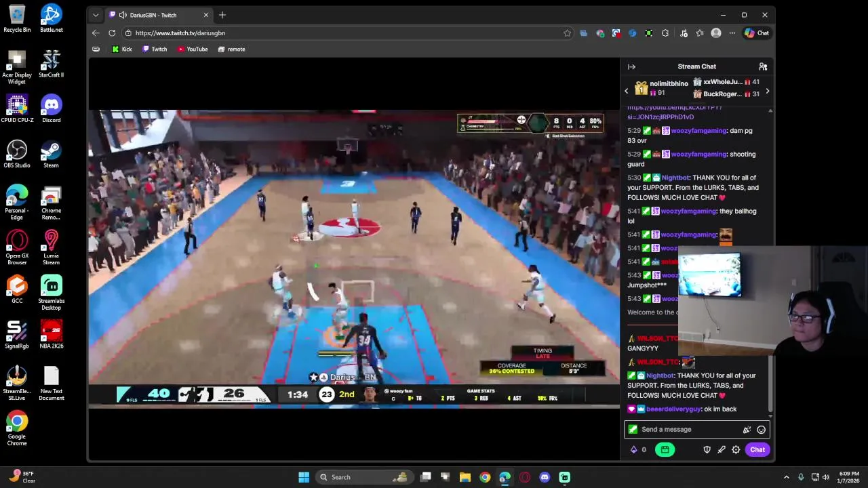Image resolution: width=868 pixels, height=488 pixels.
Task: Open the remote bookmark
Action: pyautogui.click(x=231, y=49)
